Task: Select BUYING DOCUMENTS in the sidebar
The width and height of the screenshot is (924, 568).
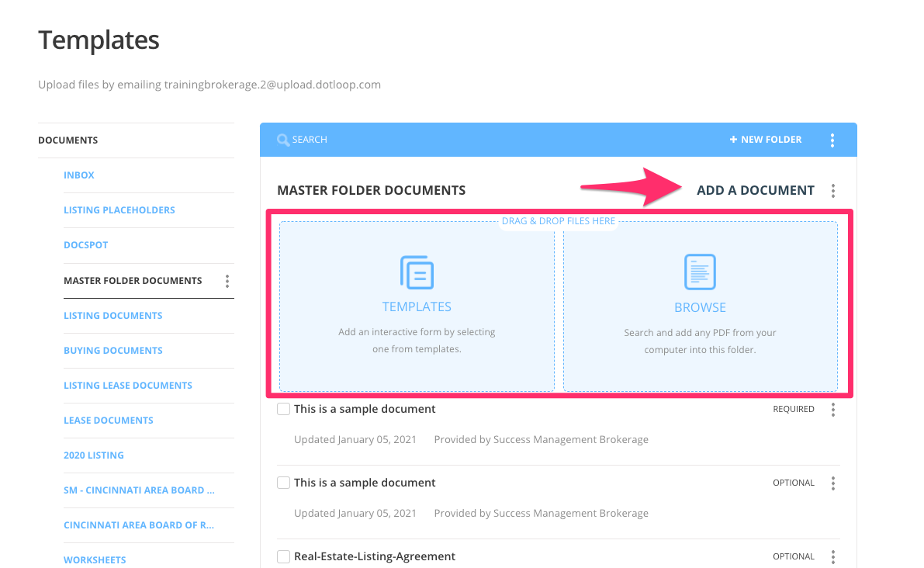Action: pos(113,350)
